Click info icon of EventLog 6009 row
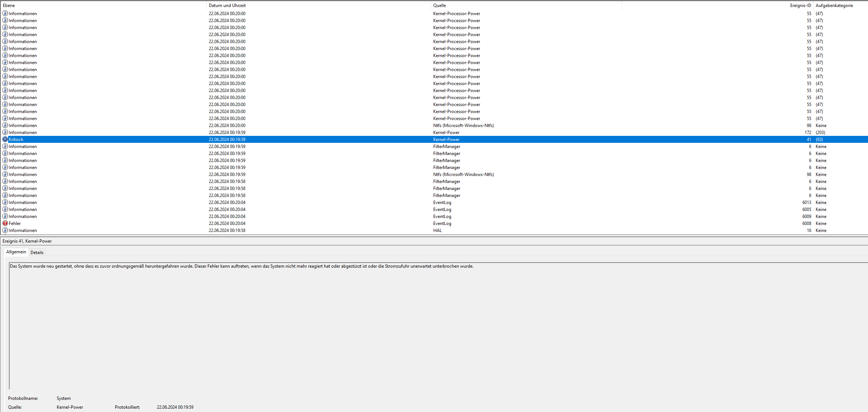 click(5, 216)
